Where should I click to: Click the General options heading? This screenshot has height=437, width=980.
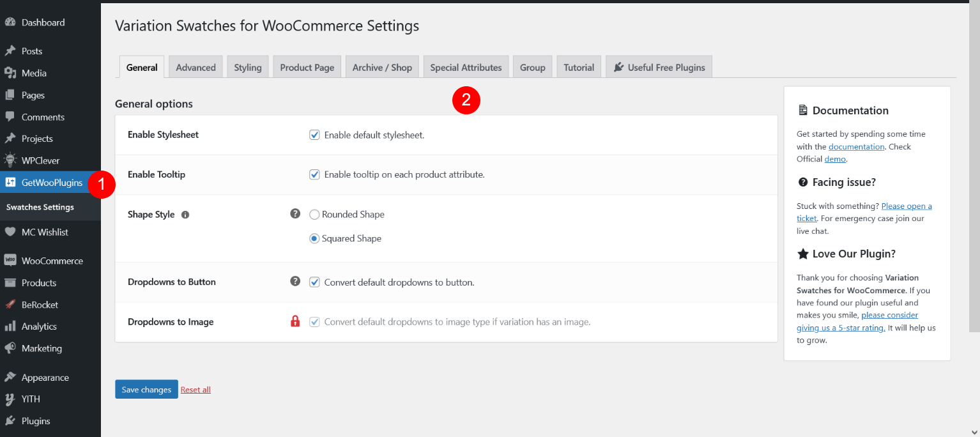point(154,103)
